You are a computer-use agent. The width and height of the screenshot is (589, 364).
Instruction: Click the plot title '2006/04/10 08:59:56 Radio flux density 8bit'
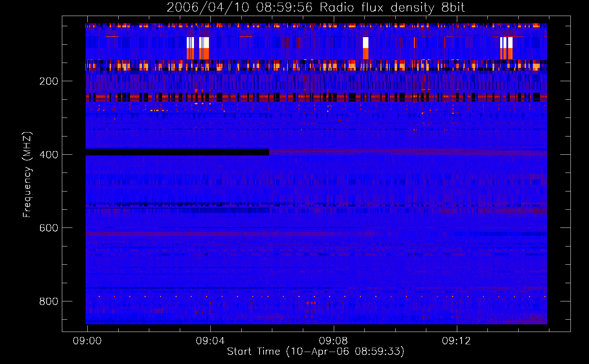tap(316, 7)
